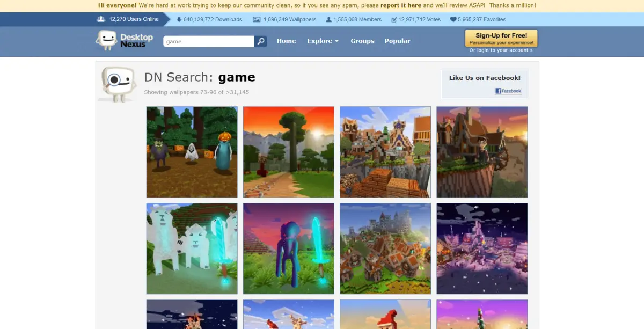The image size is (644, 329).
Task: Click the Sign-Up for Free button
Action: coord(501,38)
